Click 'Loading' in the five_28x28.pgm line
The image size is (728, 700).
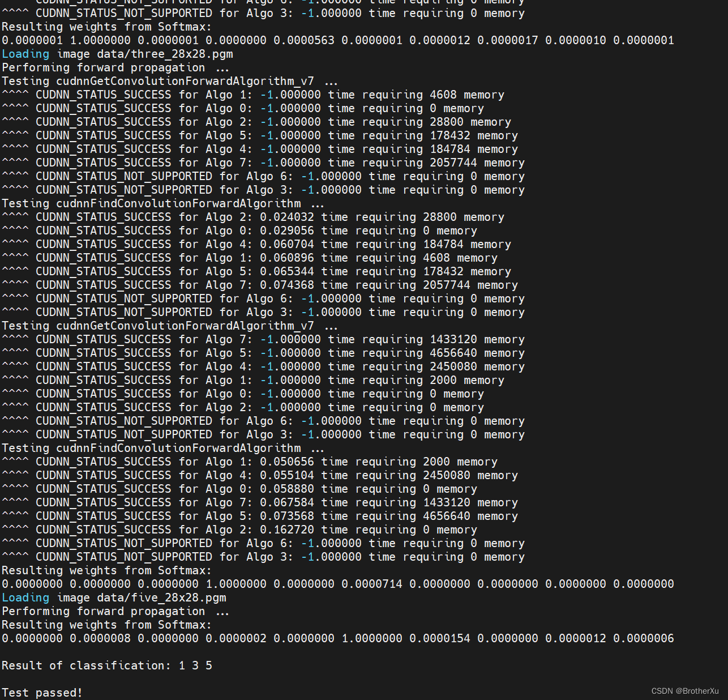[x=25, y=598]
